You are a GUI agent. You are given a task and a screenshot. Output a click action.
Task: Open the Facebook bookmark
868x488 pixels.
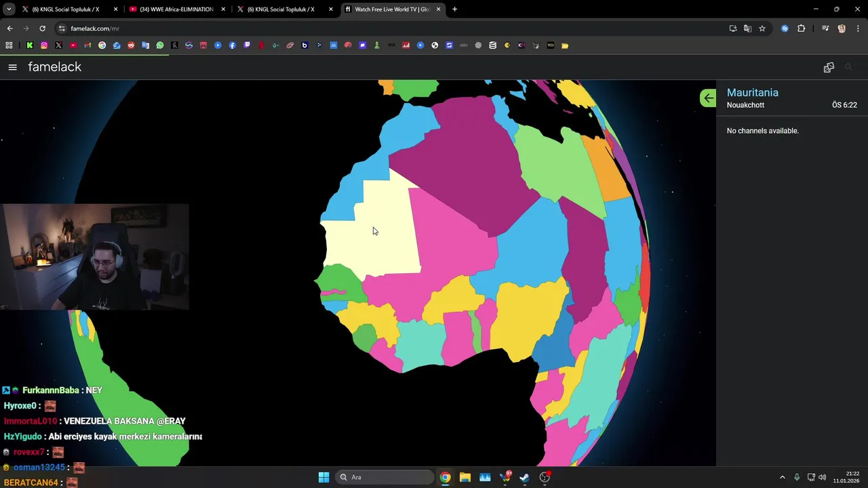click(232, 45)
